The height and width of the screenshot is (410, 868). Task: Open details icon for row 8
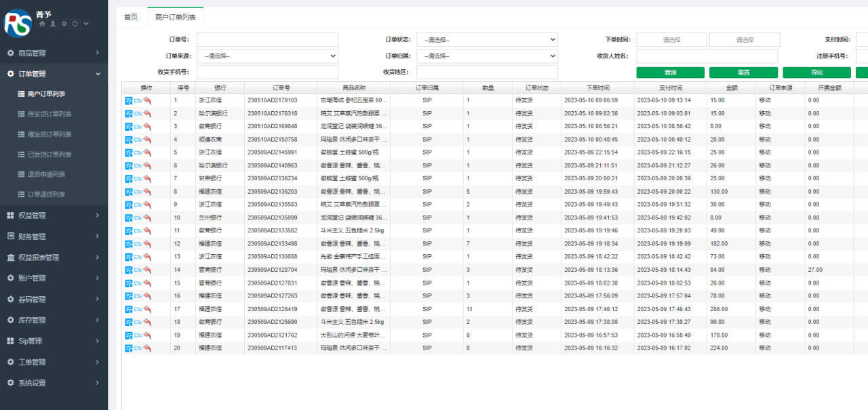(128, 192)
